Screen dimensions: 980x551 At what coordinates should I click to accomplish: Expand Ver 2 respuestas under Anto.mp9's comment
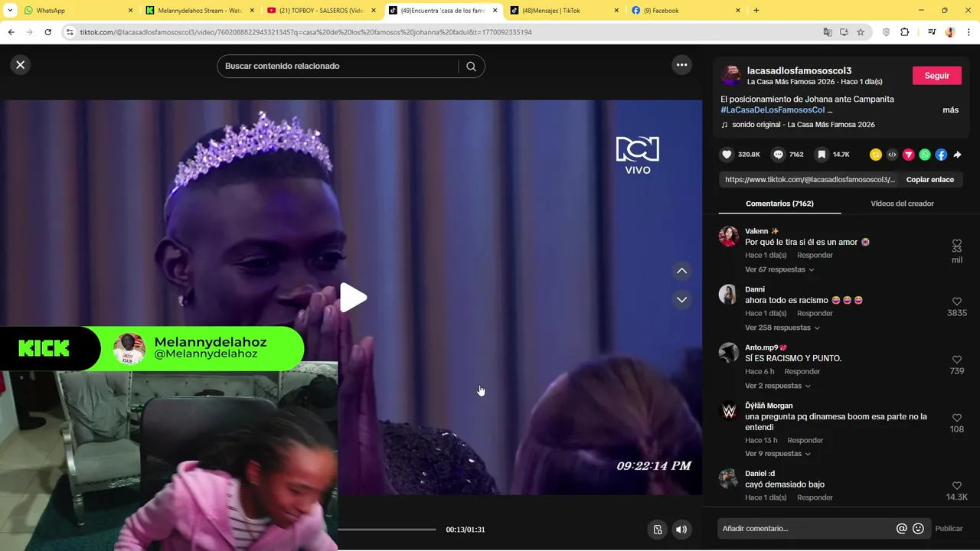click(x=776, y=386)
